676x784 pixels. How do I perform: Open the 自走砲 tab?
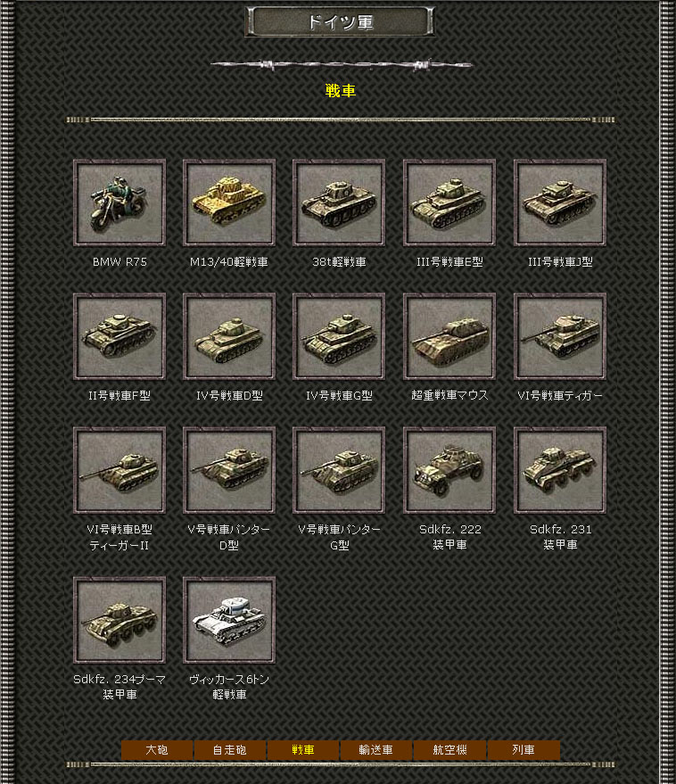click(x=230, y=750)
